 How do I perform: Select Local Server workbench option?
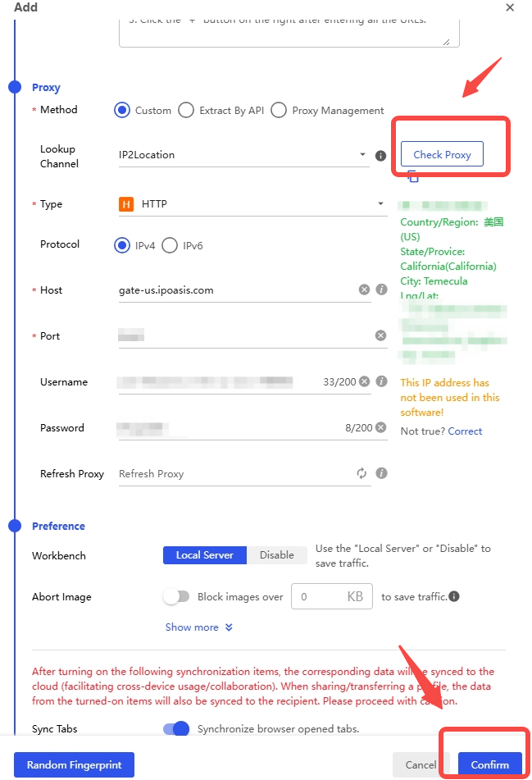click(x=205, y=555)
